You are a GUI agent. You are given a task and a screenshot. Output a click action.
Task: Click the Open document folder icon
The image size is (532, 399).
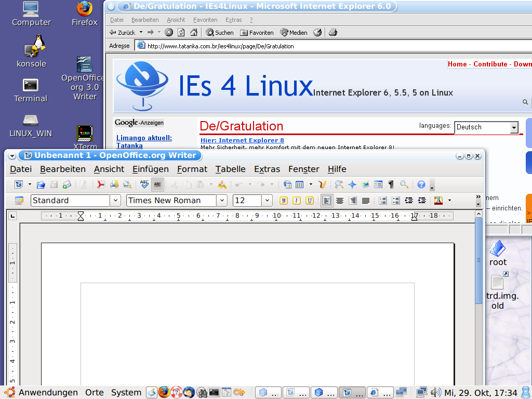(x=41, y=184)
